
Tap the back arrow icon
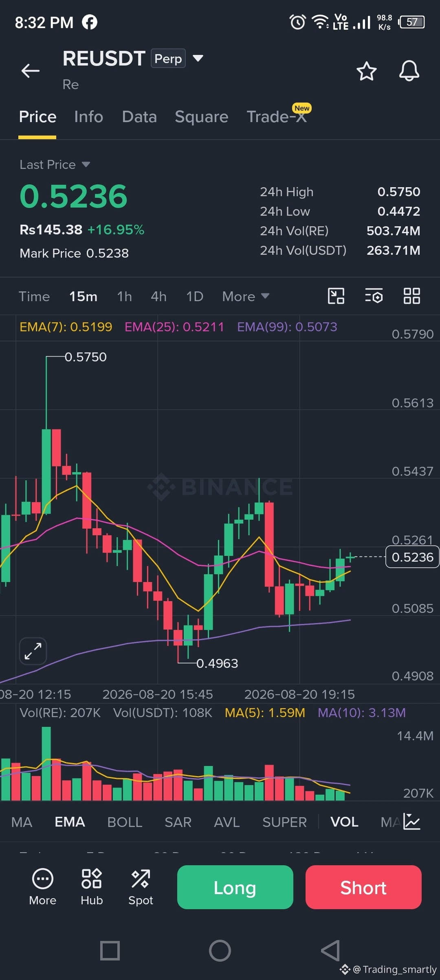tap(31, 70)
